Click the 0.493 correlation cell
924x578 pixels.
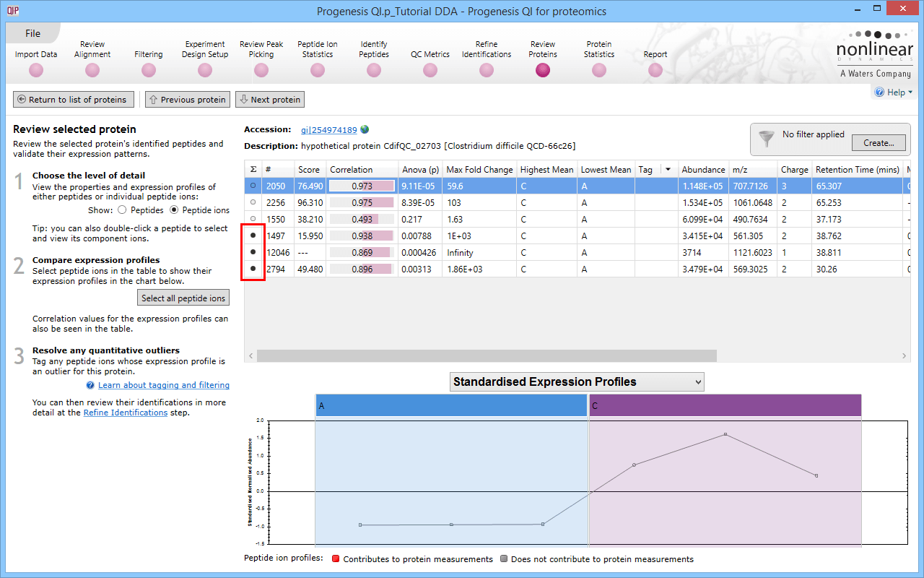[362, 219]
